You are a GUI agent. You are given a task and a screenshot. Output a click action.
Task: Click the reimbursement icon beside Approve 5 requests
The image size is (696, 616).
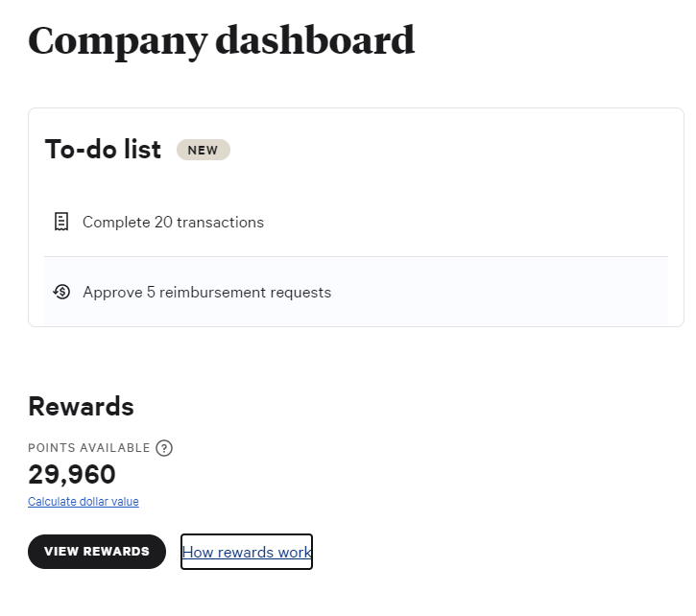click(x=61, y=292)
